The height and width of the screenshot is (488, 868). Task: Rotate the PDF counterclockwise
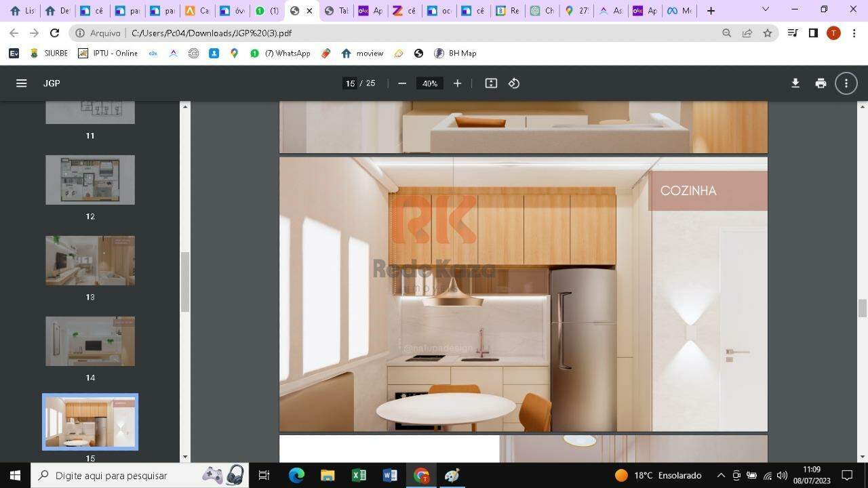tap(514, 83)
